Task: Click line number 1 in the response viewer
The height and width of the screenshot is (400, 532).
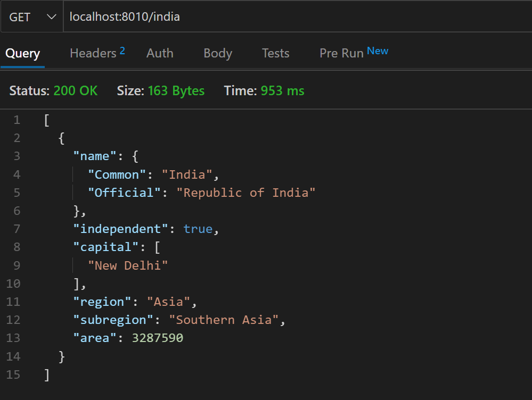Action: click(17, 120)
